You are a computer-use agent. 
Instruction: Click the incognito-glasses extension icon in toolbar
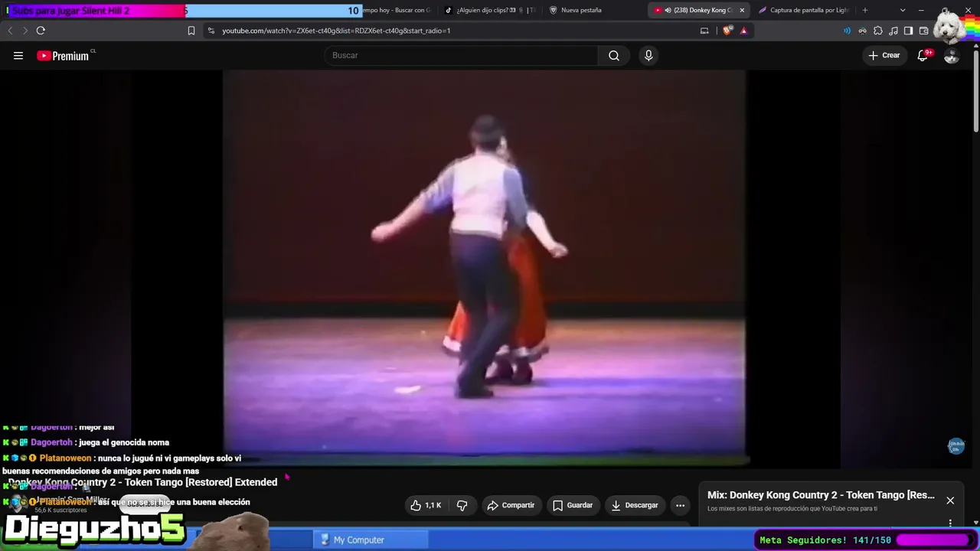pos(863,31)
